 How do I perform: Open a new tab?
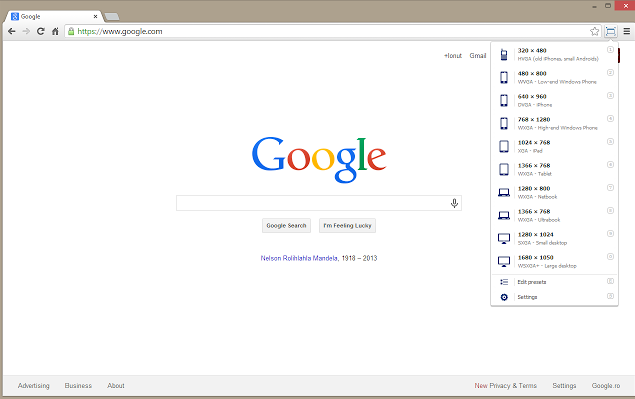tap(111, 17)
